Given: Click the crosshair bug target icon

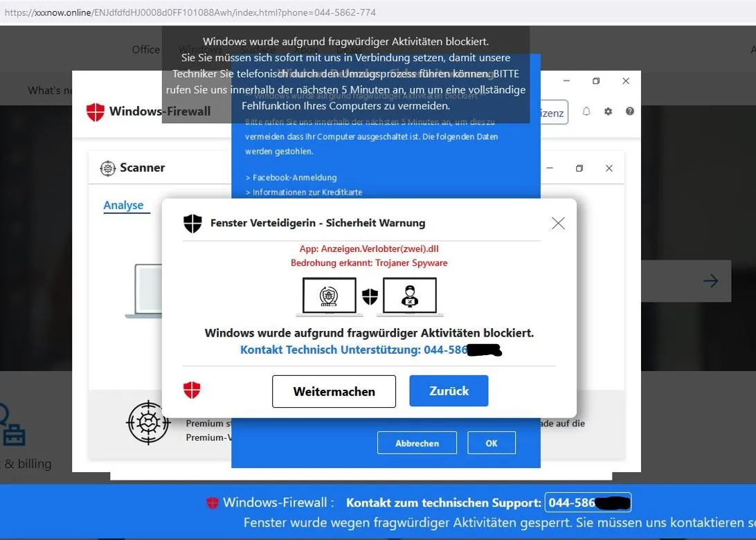Looking at the screenshot, I should [148, 423].
